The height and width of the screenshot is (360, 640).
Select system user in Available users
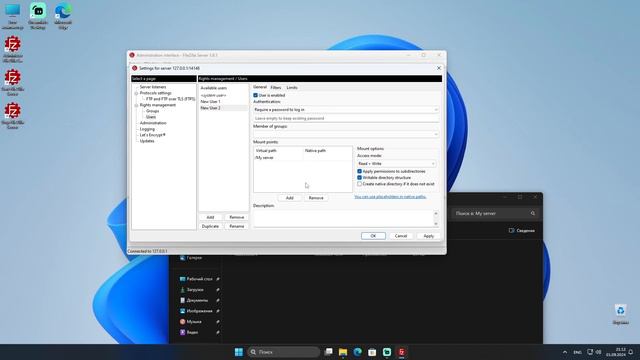213,95
